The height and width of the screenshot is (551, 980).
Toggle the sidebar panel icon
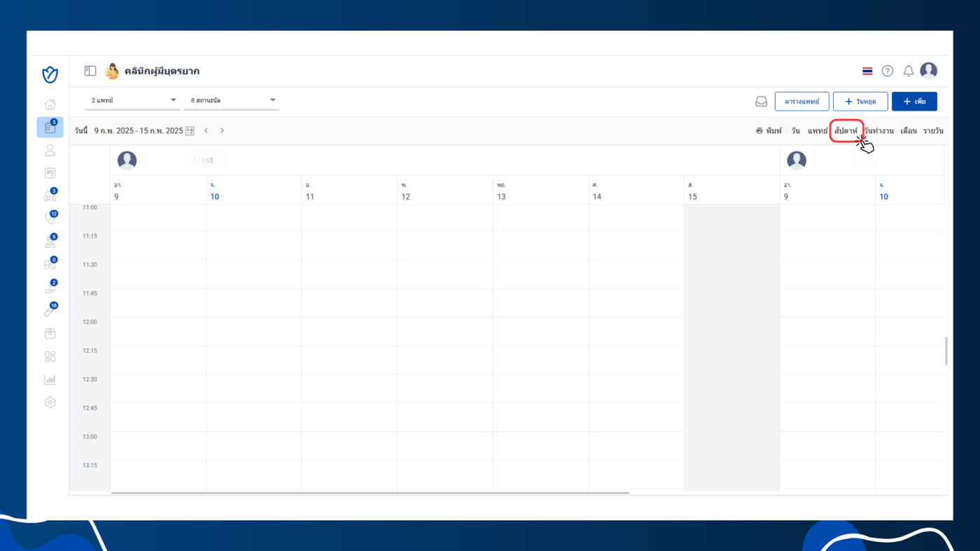90,71
